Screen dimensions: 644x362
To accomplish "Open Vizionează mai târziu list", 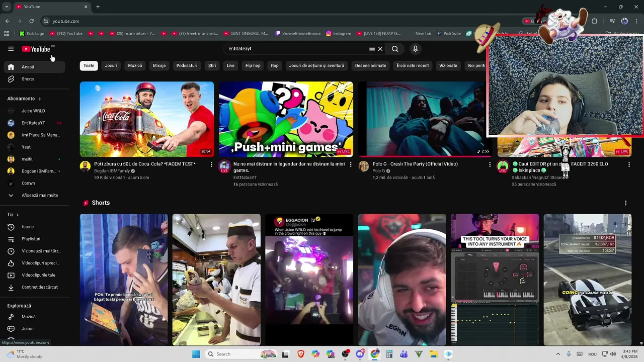I will point(33,251).
